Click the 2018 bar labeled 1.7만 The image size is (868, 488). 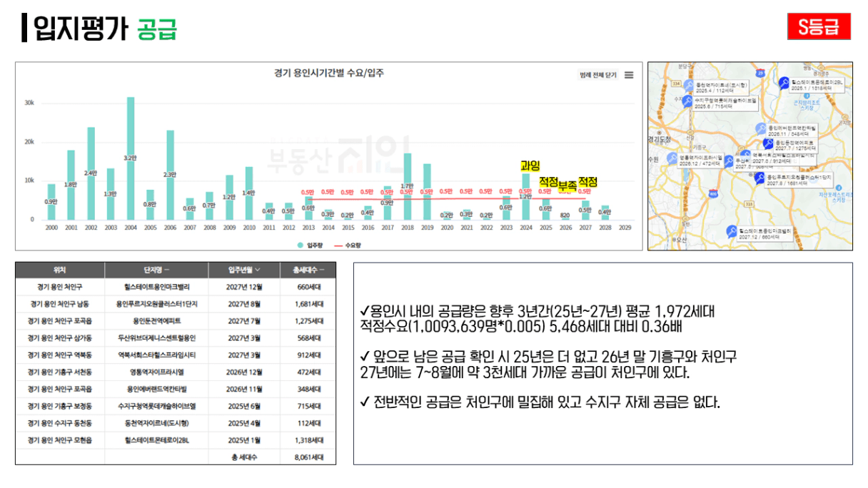pyautogui.click(x=408, y=187)
